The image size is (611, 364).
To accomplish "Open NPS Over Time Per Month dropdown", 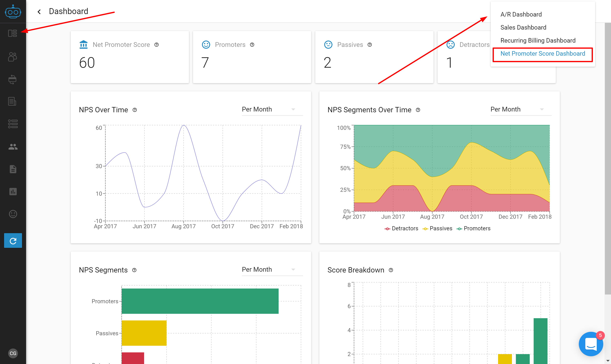I will (272, 109).
